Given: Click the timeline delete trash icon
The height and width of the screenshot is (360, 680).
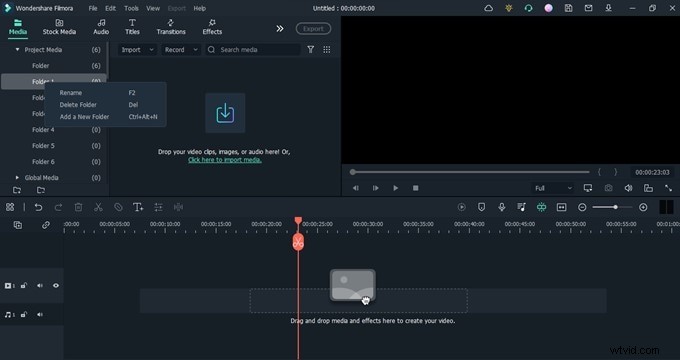Looking at the screenshot, I should pyautogui.click(x=78, y=207).
